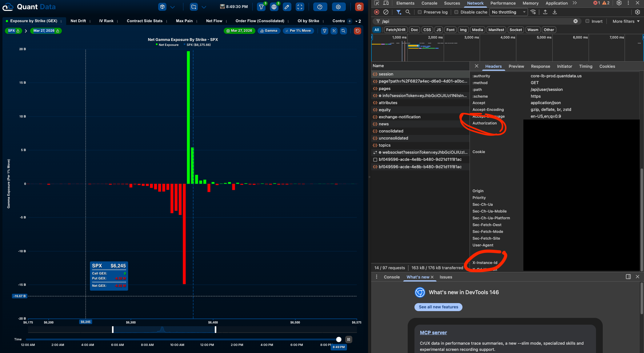Screen dimensions: 644x353
Task: Toggle SPX ($6,375.66) legend entry
Action: [x=197, y=45]
